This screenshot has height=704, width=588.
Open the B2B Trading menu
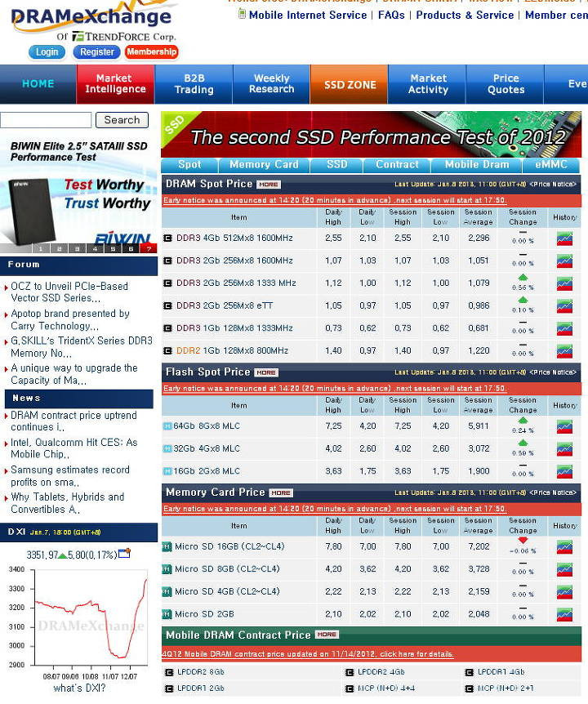[194, 84]
